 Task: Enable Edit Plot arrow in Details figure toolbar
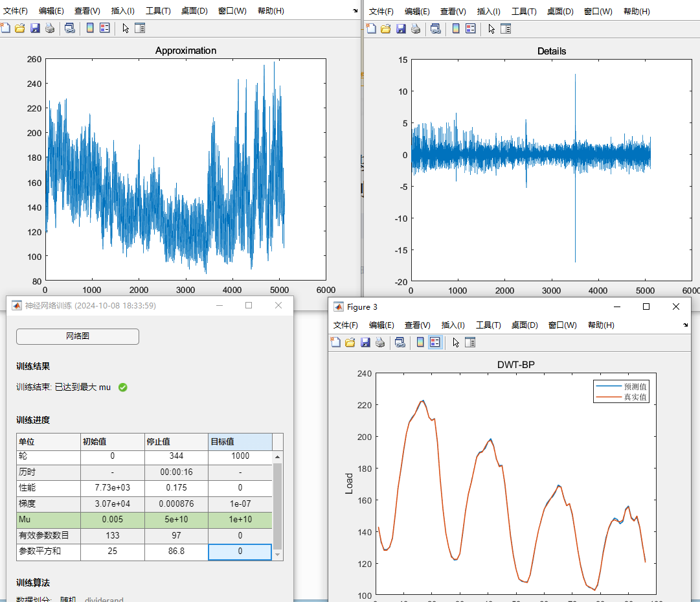[x=491, y=29]
